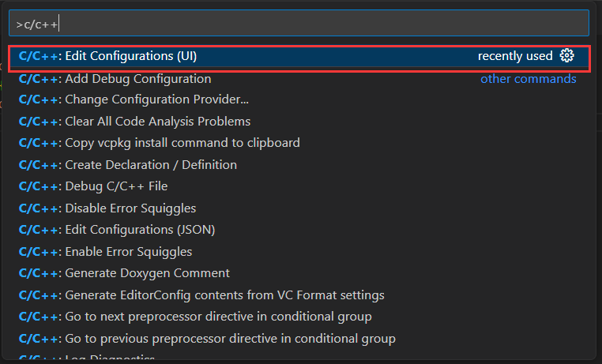The width and height of the screenshot is (602, 364).
Task: Click the bold C/C++ prefix of Debug File
Action: tap(38, 186)
